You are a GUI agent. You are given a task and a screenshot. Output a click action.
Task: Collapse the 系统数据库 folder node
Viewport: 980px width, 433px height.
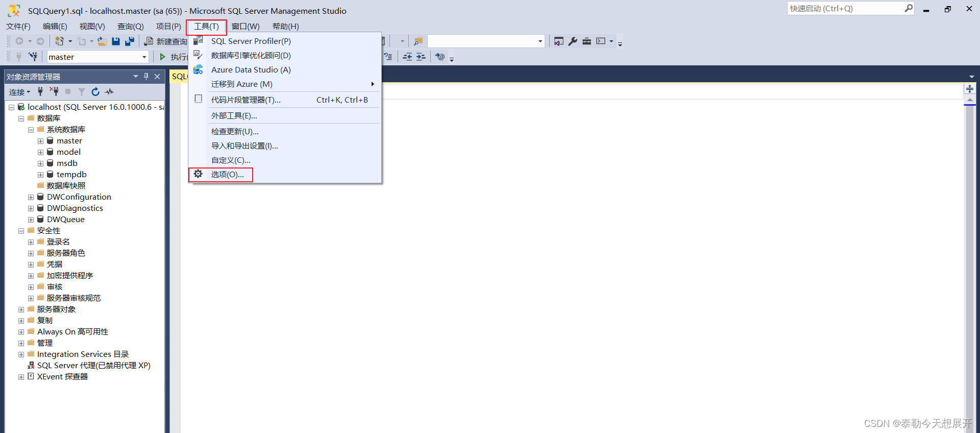coord(31,130)
